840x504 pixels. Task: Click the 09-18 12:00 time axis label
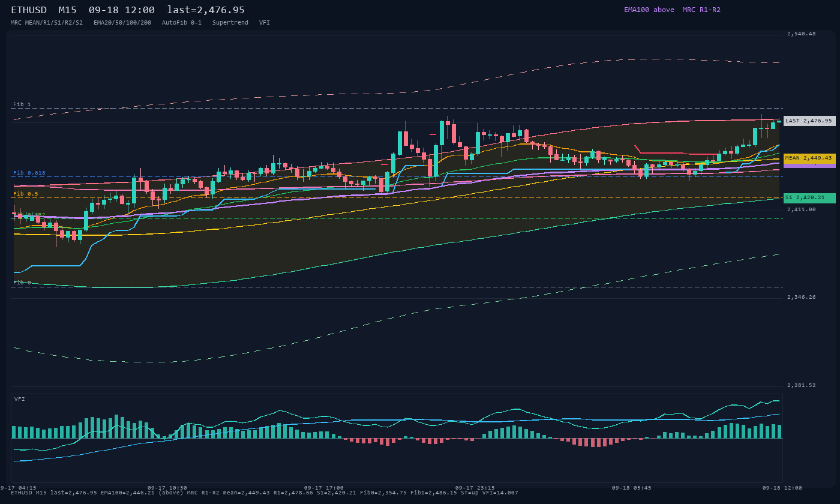(782, 488)
